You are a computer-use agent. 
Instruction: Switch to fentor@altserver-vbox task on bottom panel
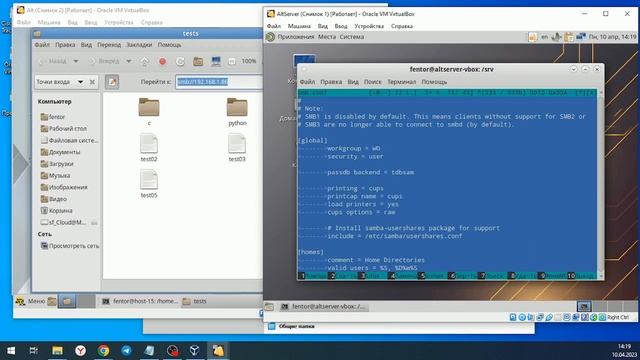[x=324, y=307]
